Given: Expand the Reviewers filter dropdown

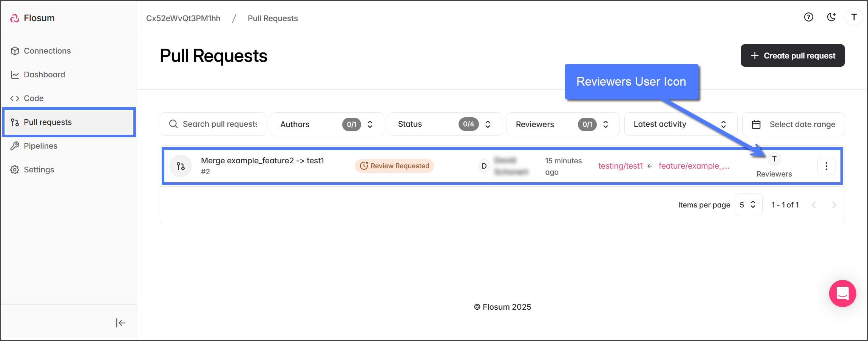Looking at the screenshot, I should point(563,124).
